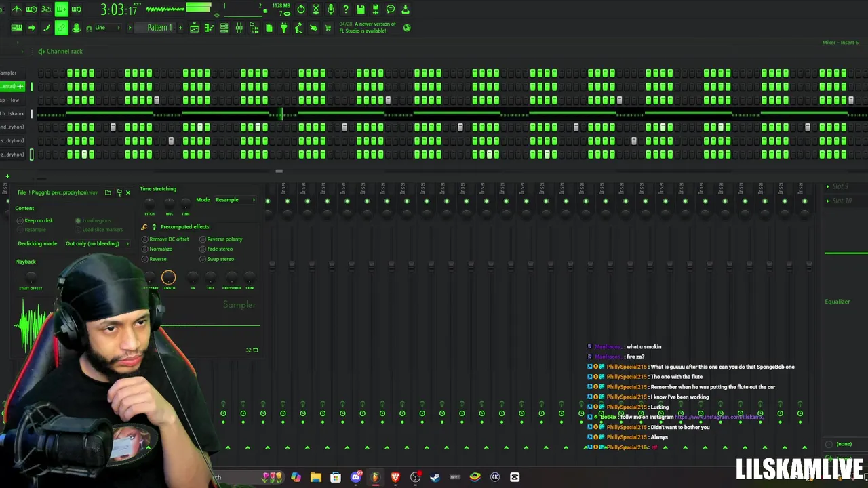Open Channel rack menu arrow
The height and width of the screenshot is (488, 868).
(x=41, y=52)
